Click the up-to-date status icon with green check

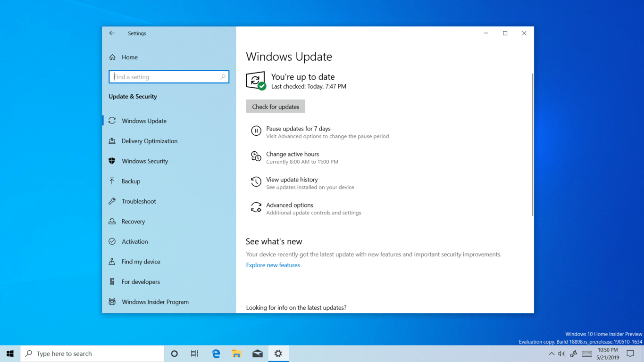[256, 81]
